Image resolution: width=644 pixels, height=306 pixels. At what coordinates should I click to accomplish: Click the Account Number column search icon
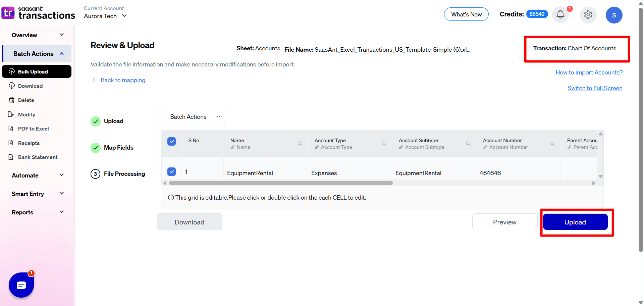click(x=552, y=144)
